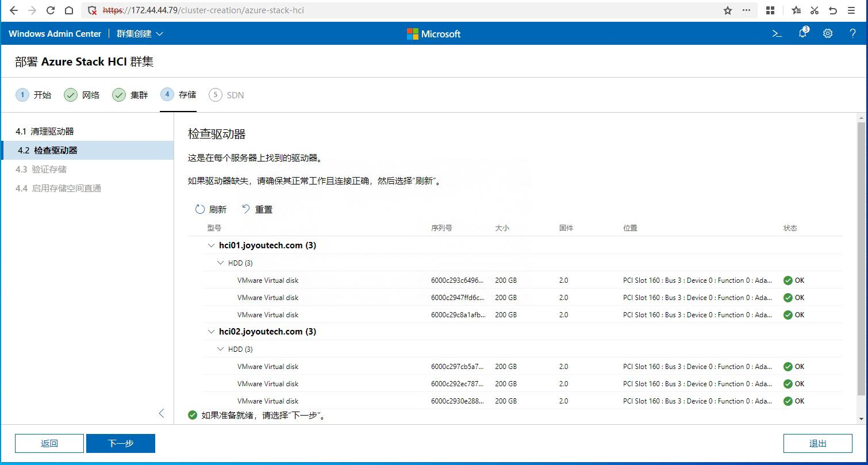This screenshot has width=868, height=465.
Task: Click the OK status icon for disk 6000c2930e288
Action: (788, 401)
